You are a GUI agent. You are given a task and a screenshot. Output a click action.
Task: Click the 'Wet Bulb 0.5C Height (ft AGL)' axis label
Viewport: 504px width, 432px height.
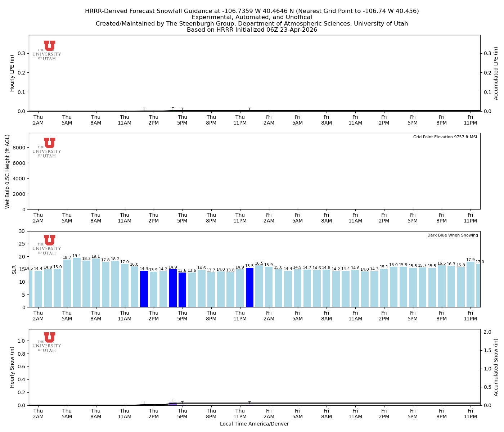pos(8,171)
